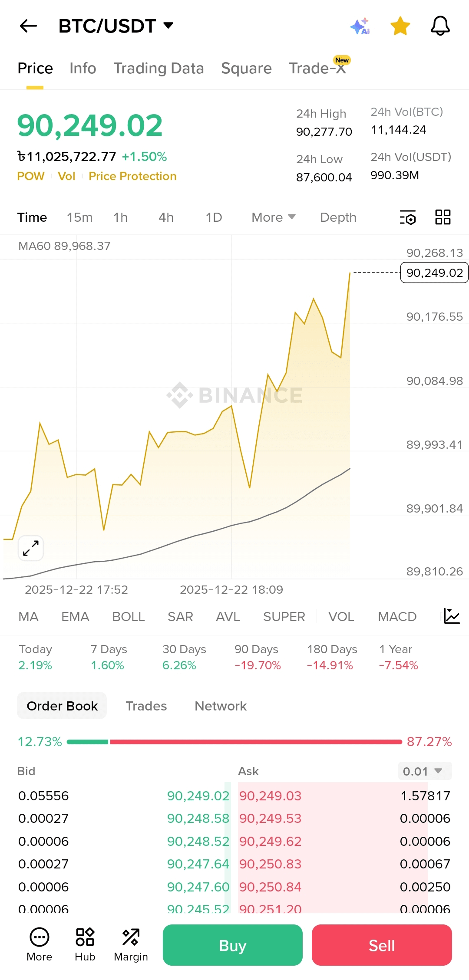
Task: Open the 0.01 price precision dropdown
Action: point(424,771)
